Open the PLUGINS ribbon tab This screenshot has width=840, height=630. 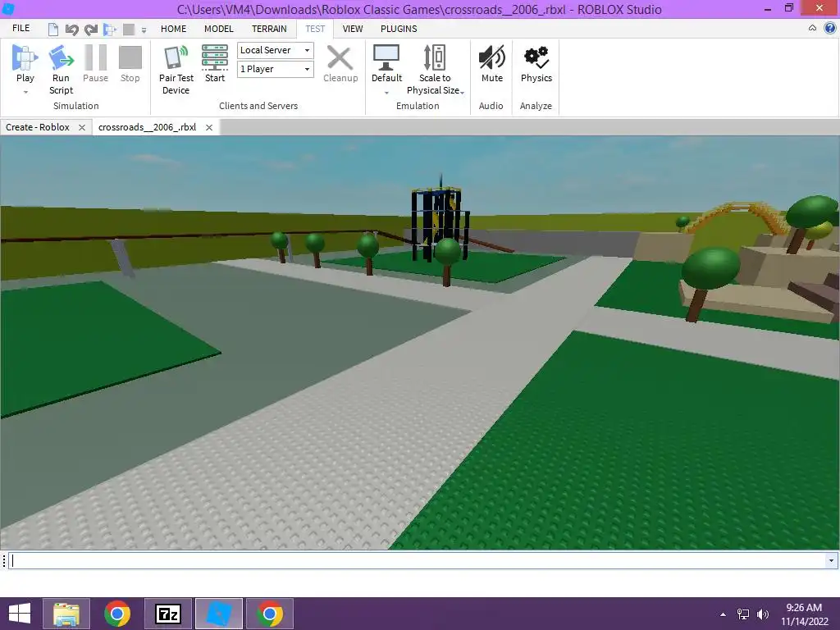click(399, 29)
